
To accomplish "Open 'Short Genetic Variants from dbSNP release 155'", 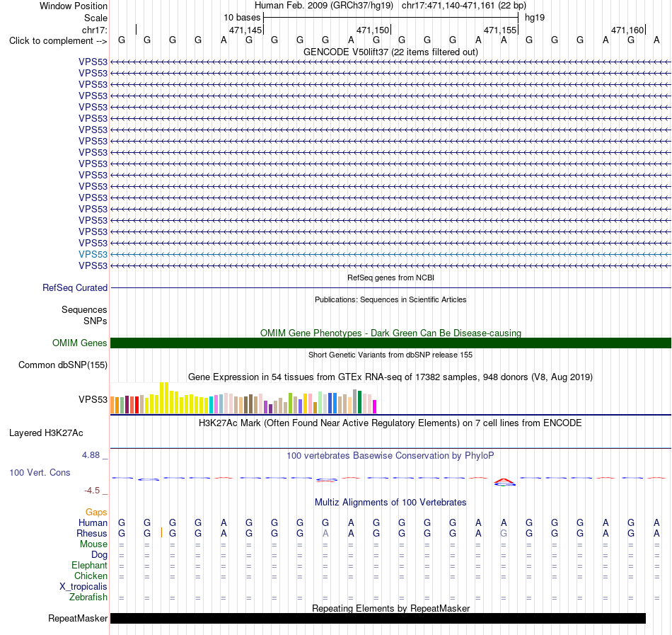I will pos(390,355).
